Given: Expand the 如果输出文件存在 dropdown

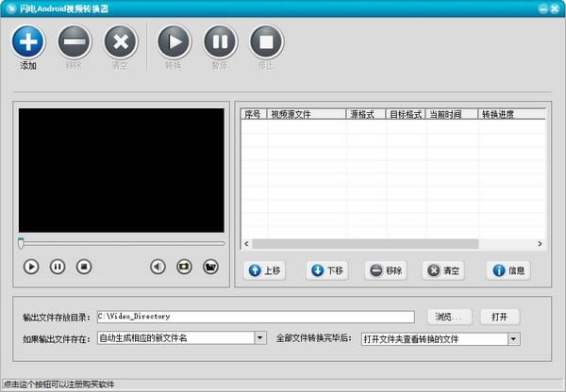Looking at the screenshot, I should 260,337.
